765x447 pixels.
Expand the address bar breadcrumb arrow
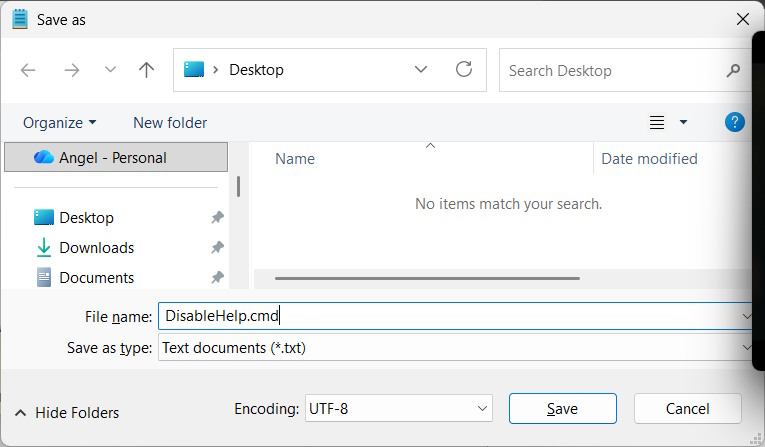click(216, 70)
